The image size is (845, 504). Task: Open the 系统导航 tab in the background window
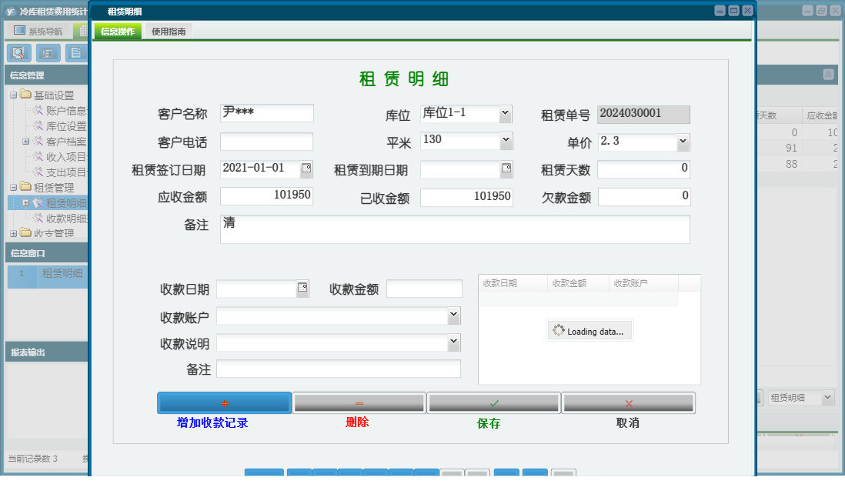pos(38,32)
